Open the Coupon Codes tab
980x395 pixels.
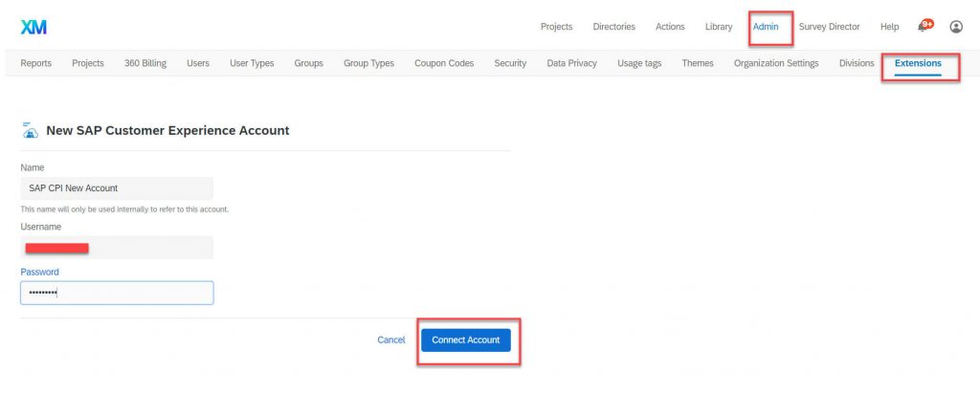444,63
